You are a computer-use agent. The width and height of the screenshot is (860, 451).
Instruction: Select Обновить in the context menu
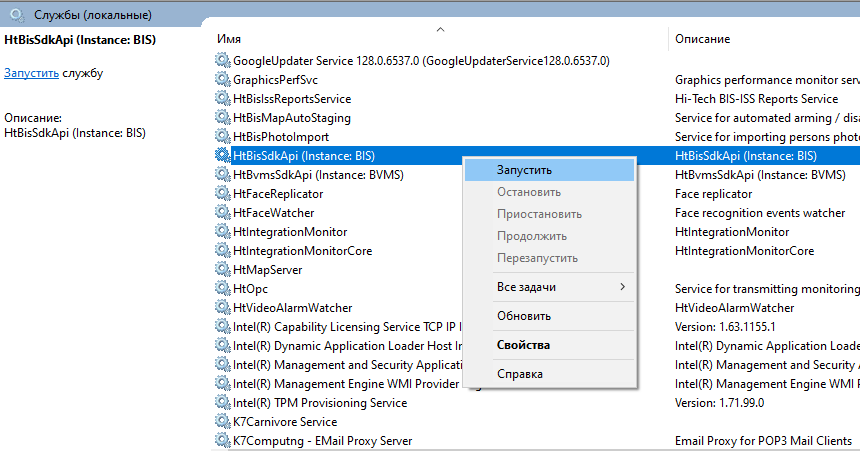(523, 316)
